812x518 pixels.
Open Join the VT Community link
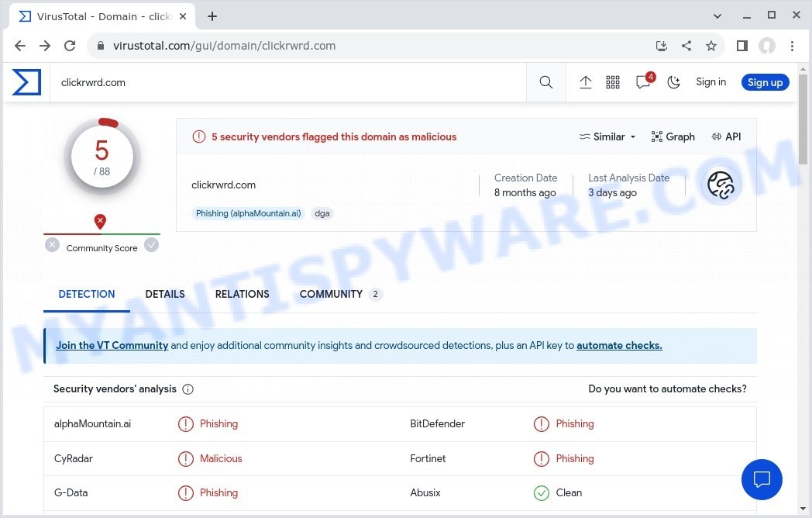coord(112,345)
